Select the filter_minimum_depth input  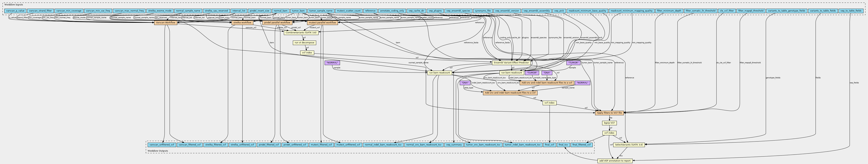(x=669, y=11)
